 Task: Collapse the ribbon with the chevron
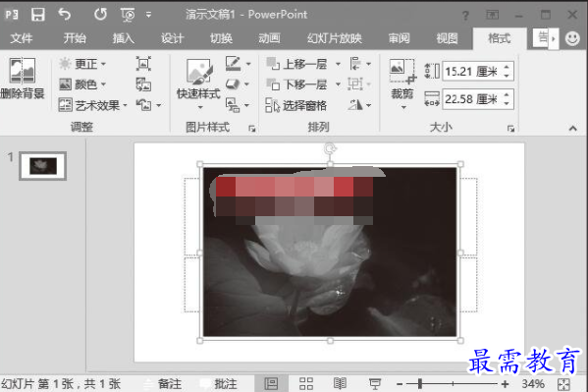[x=572, y=129]
